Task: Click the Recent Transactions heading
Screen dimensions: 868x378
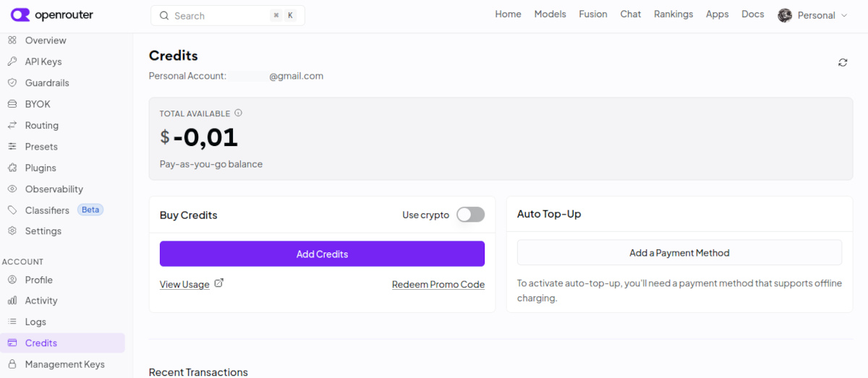Action: click(x=198, y=372)
